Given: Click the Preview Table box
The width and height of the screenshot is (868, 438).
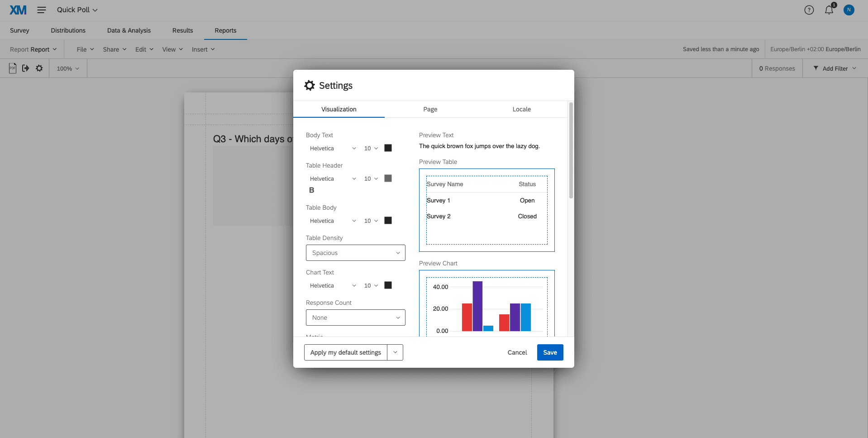Looking at the screenshot, I should pyautogui.click(x=487, y=210).
